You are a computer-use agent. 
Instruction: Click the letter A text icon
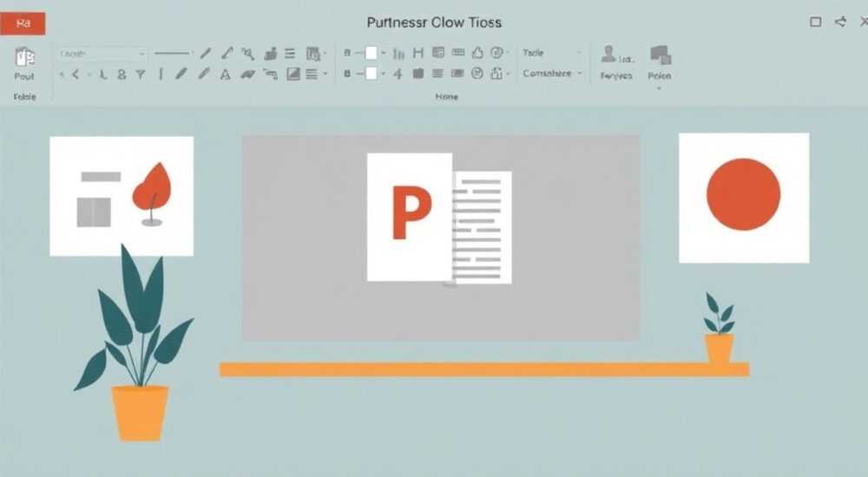point(226,74)
